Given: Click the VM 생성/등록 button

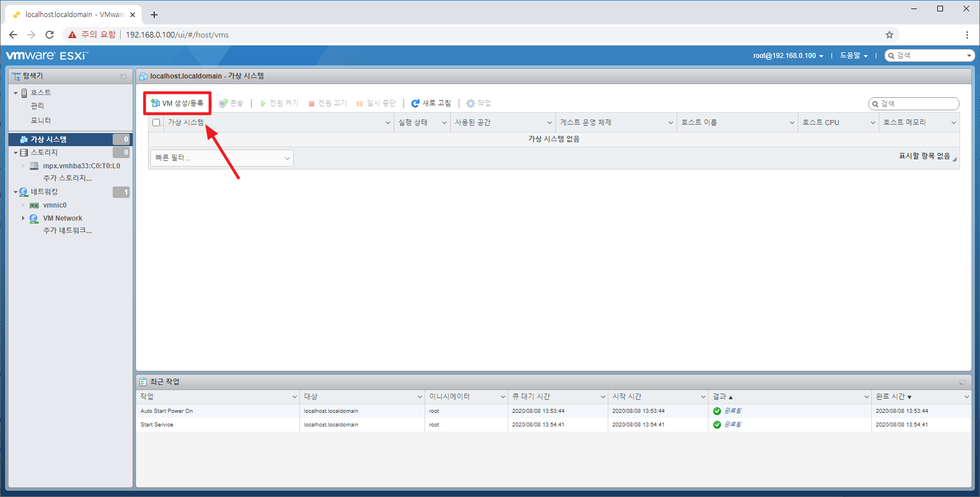Looking at the screenshot, I should coord(177,103).
